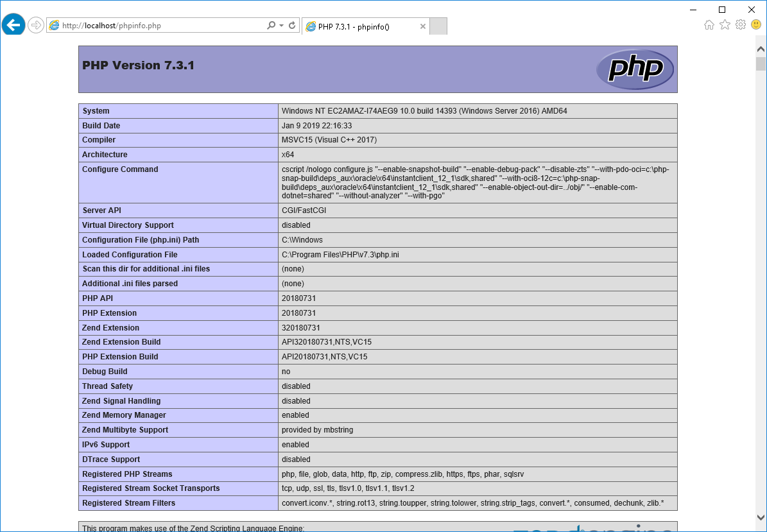Image resolution: width=767 pixels, height=532 pixels.
Task: Click the 'Jan 9 2019 22:16:33' build date value
Action: pos(316,126)
